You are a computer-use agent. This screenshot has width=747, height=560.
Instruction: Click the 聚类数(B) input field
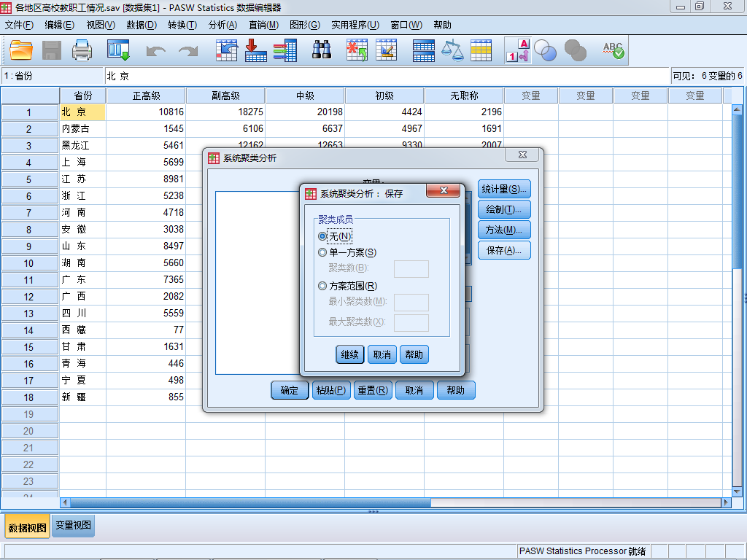(411, 269)
